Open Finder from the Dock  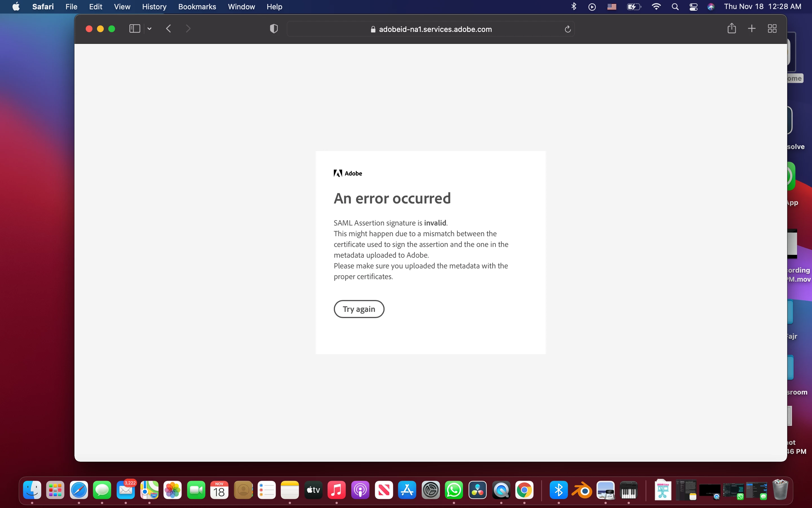click(x=32, y=490)
